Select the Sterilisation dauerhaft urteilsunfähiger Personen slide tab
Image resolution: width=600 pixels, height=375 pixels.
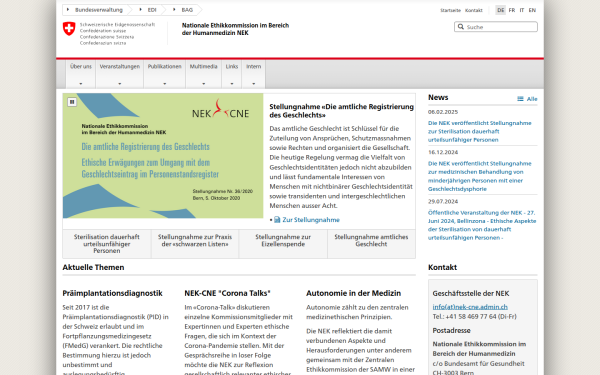coord(107,244)
